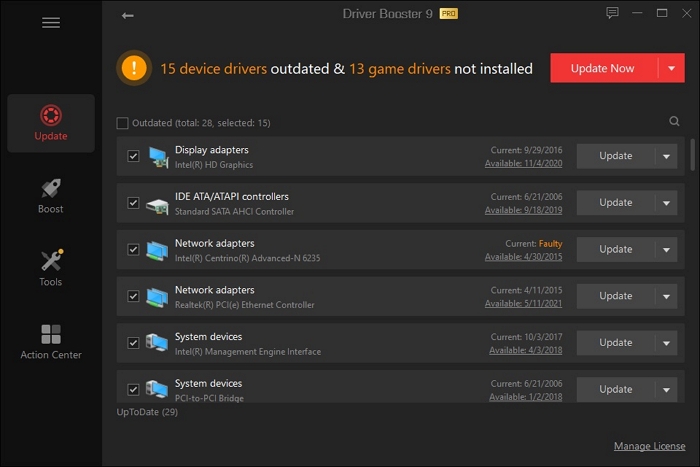Click the Outdated total 28 selected 15 label

click(x=201, y=123)
